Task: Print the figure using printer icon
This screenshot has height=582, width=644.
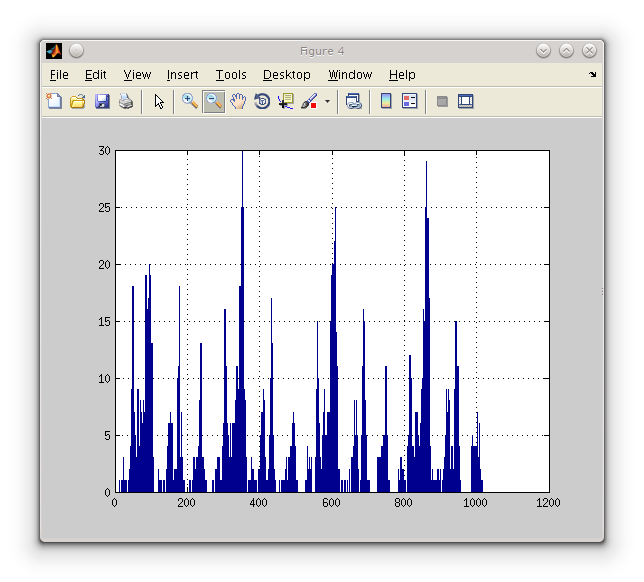Action: point(126,101)
